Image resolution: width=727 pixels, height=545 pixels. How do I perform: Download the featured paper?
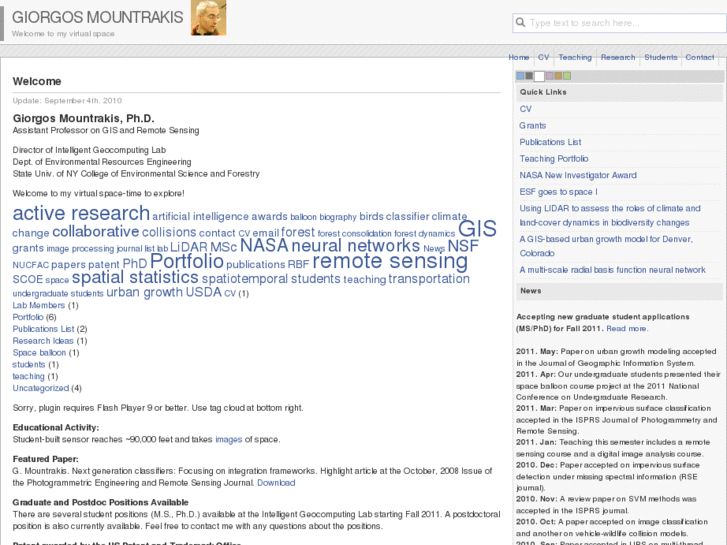[x=276, y=482]
